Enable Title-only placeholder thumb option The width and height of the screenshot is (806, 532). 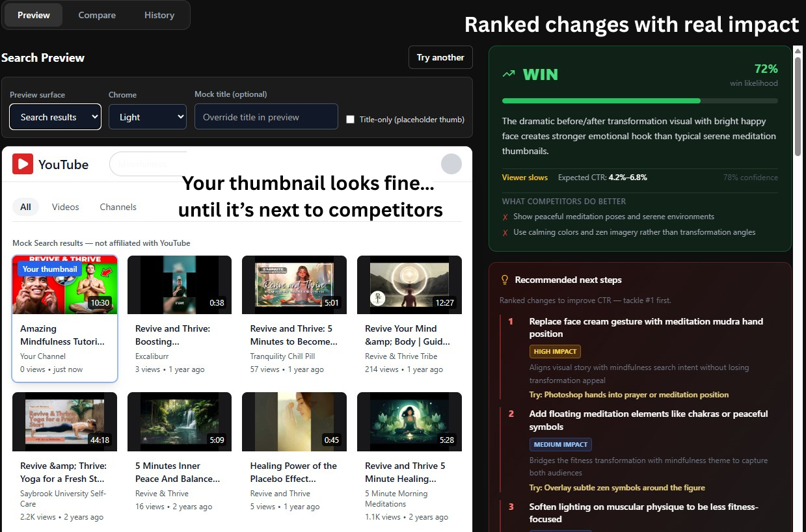[x=350, y=119]
